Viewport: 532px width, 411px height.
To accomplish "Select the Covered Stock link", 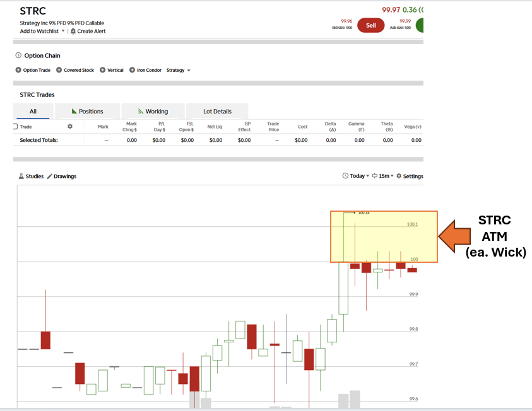I will coord(79,70).
